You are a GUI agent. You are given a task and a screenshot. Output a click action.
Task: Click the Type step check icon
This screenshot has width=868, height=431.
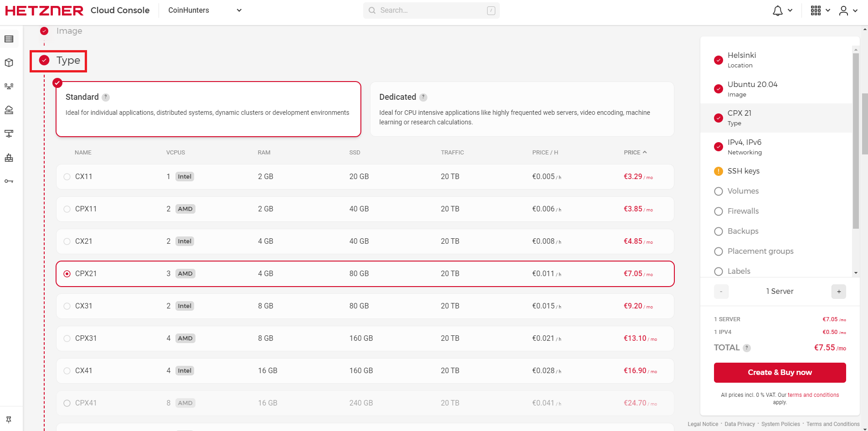pos(44,61)
